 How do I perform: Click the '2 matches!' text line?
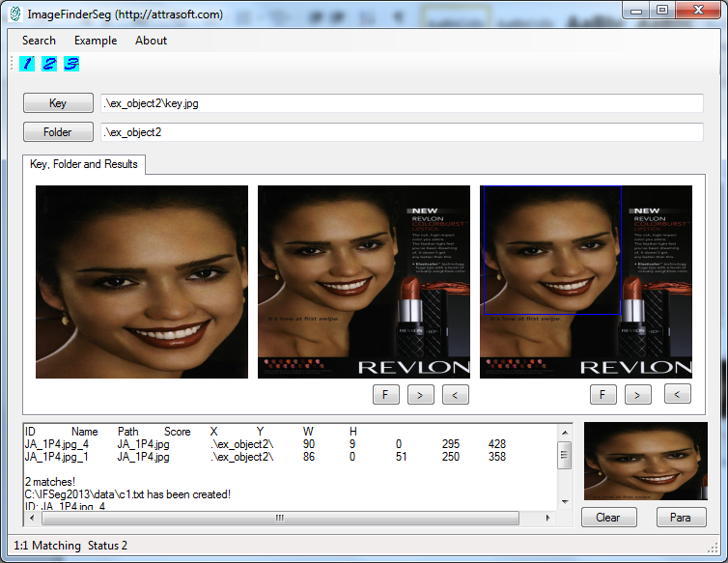click(49, 482)
